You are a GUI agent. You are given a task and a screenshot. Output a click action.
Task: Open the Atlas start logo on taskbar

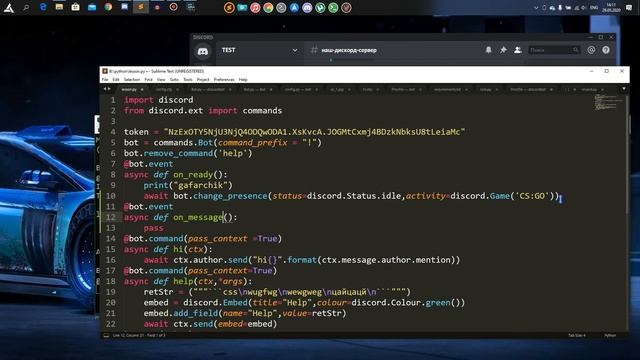(9, 8)
